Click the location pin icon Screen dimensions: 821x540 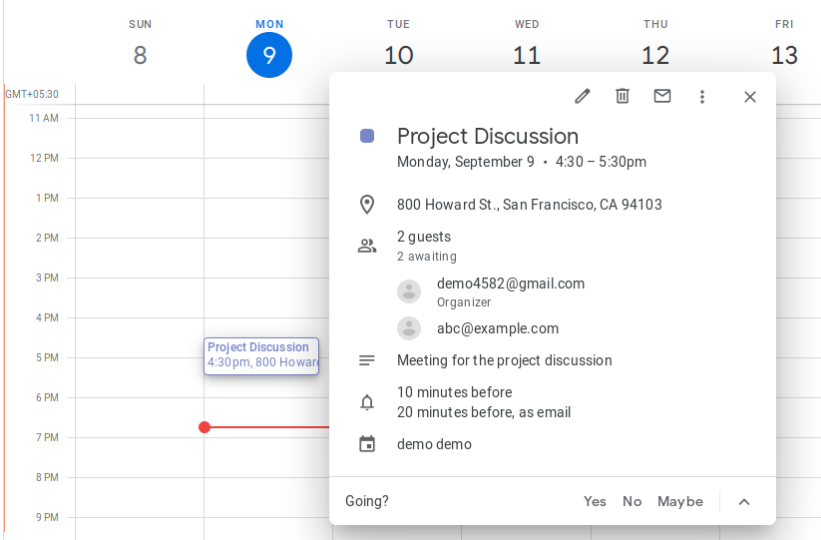pyautogui.click(x=367, y=205)
